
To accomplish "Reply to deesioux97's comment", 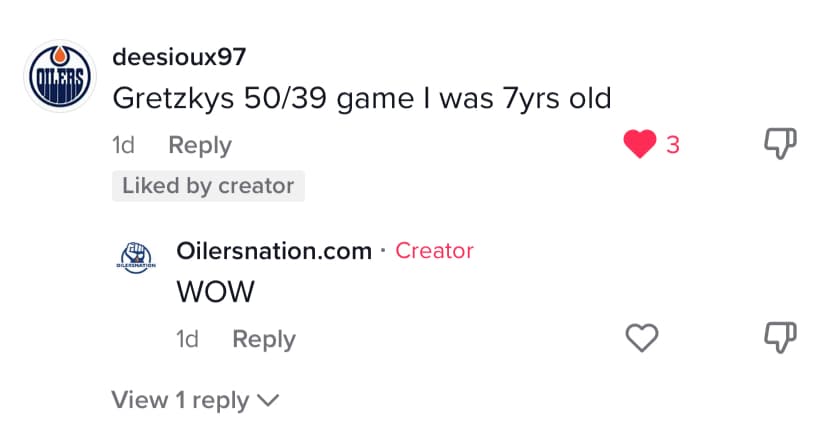I will 200,146.
